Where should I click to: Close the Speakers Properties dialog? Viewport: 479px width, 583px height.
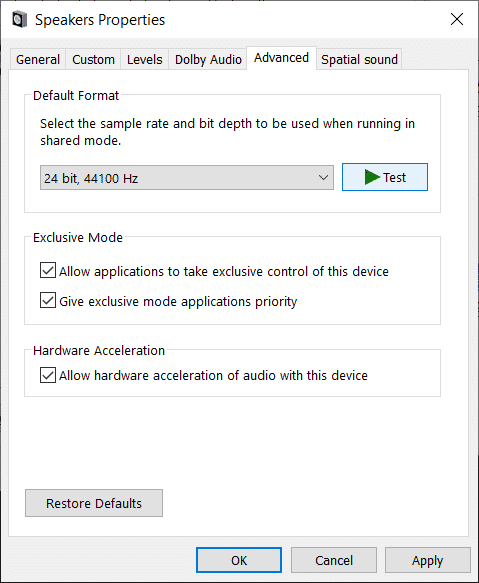click(x=457, y=19)
